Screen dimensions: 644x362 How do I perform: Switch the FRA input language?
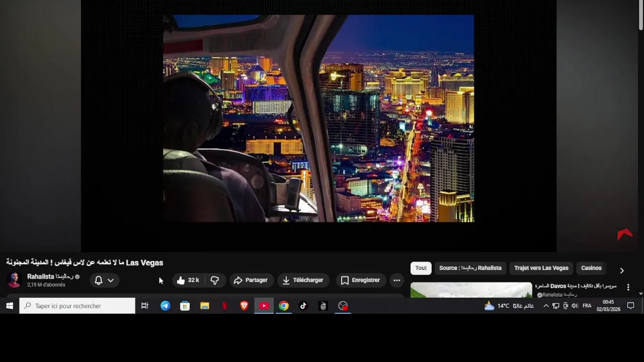point(587,306)
